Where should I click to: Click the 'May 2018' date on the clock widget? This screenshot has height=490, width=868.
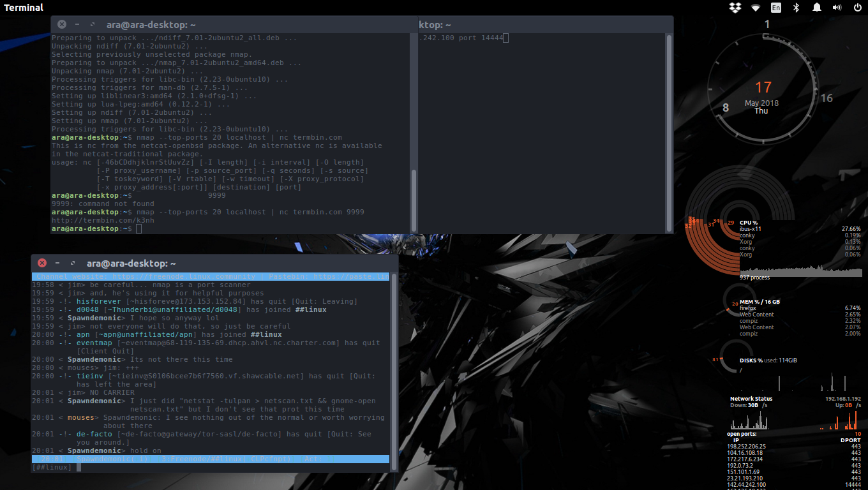tap(761, 103)
